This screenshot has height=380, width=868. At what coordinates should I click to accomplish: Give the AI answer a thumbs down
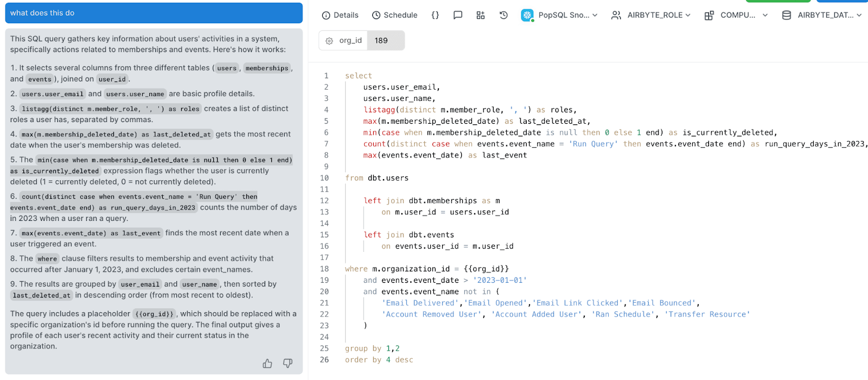coord(288,363)
